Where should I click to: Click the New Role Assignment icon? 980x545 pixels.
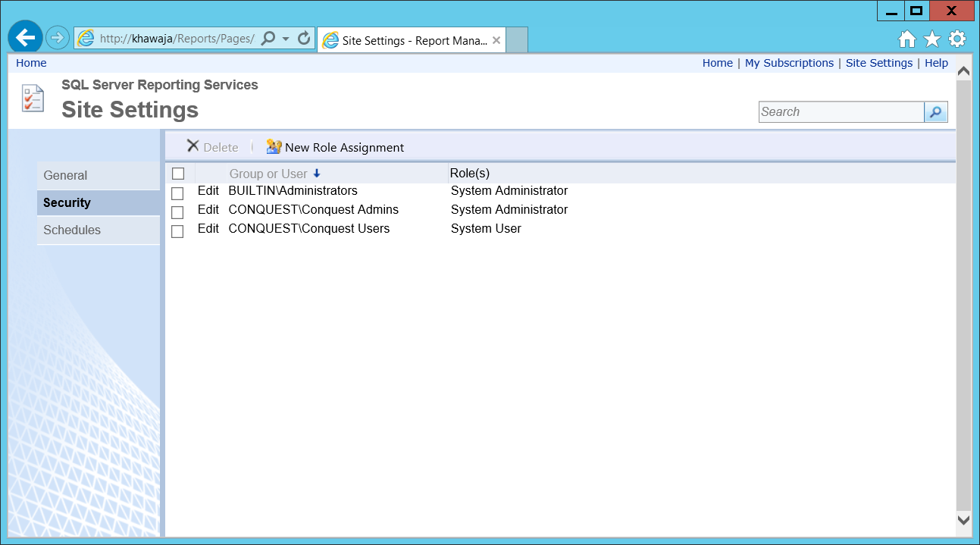(274, 147)
